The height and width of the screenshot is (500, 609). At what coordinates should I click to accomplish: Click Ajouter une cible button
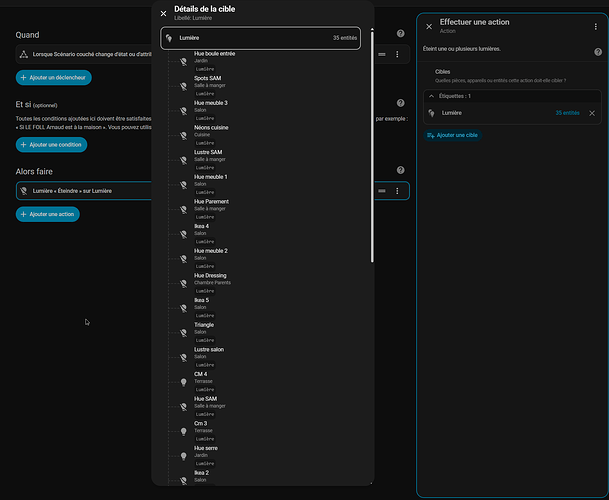click(x=452, y=135)
